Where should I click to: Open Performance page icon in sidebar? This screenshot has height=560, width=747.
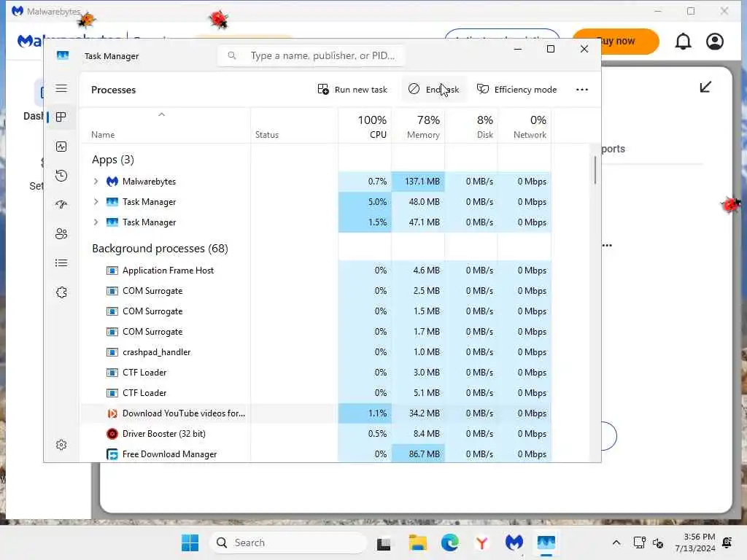tap(61, 147)
